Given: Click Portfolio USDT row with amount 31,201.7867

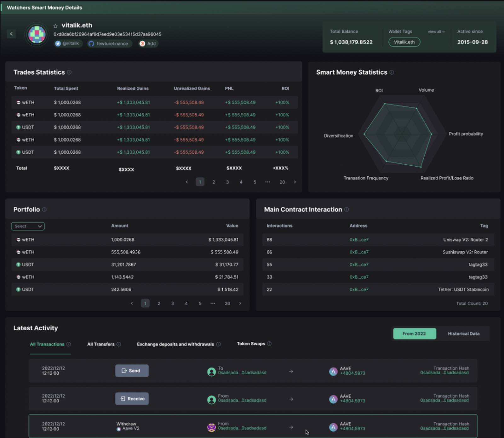Looking at the screenshot, I should click(x=127, y=265).
